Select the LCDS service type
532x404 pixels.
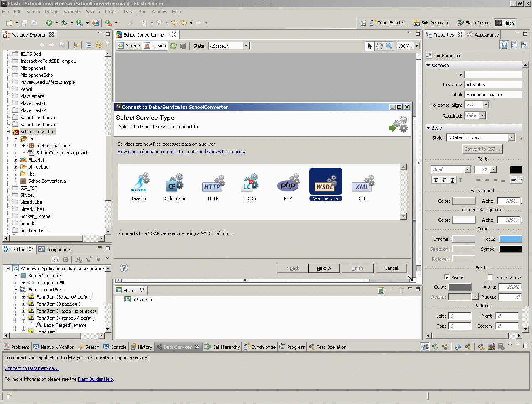(x=251, y=183)
